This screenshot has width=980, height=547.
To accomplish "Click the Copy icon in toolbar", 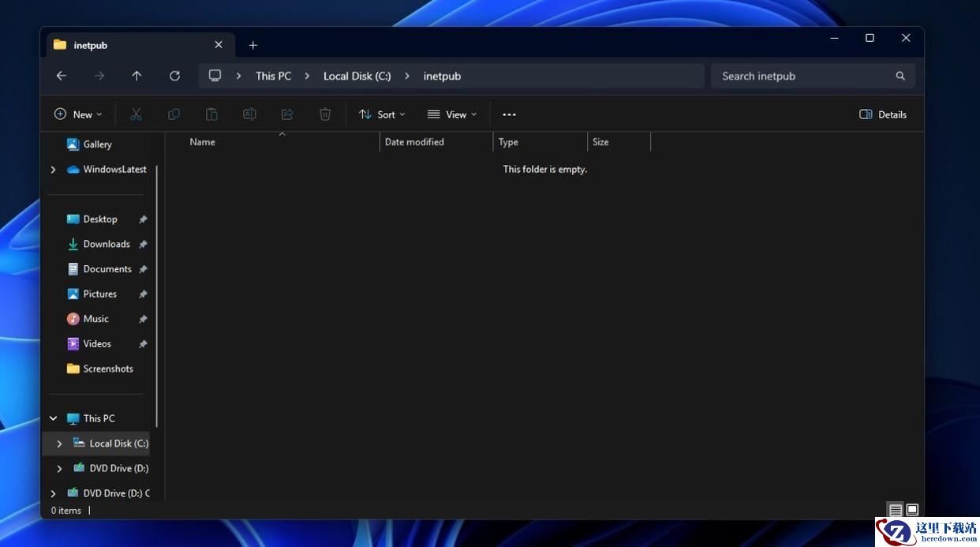I will point(174,114).
